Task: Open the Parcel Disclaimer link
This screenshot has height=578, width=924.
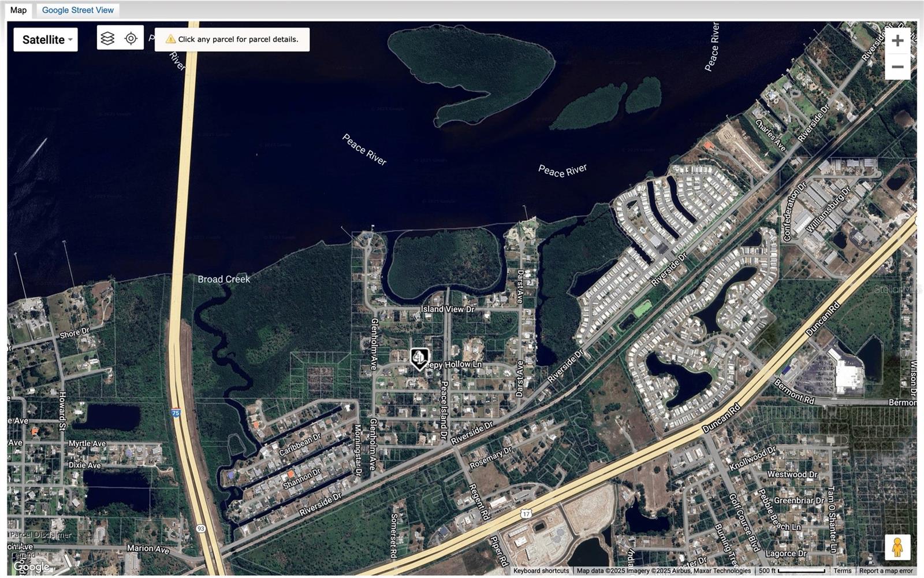Action: [40, 535]
